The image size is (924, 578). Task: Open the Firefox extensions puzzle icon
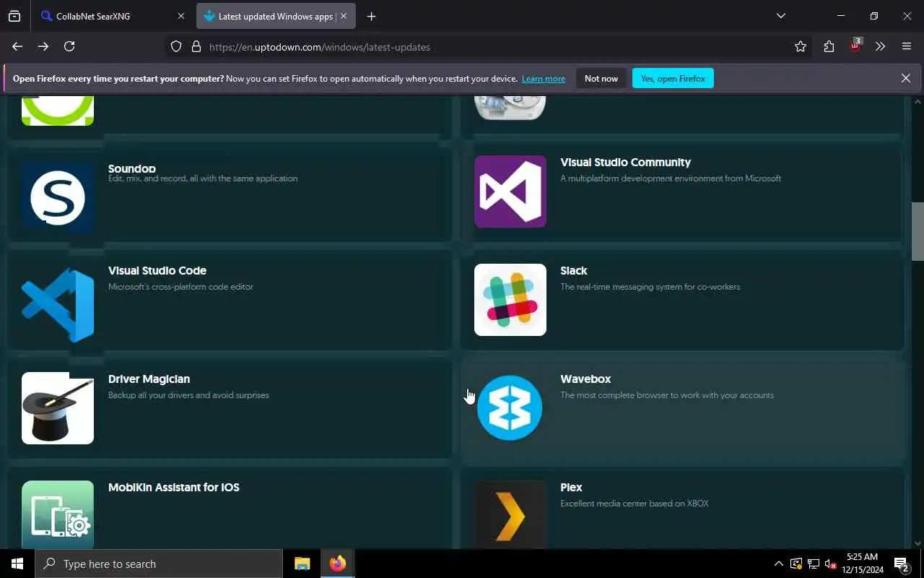pos(829,46)
